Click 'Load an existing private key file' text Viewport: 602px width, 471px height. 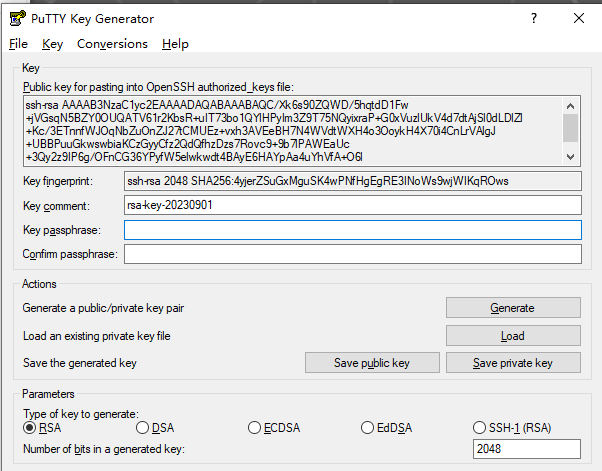tap(97, 336)
